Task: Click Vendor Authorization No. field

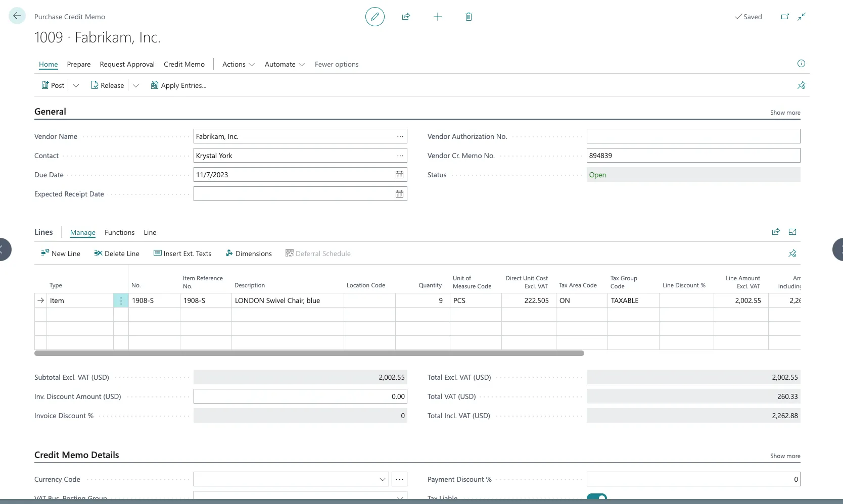Action: coord(693,136)
